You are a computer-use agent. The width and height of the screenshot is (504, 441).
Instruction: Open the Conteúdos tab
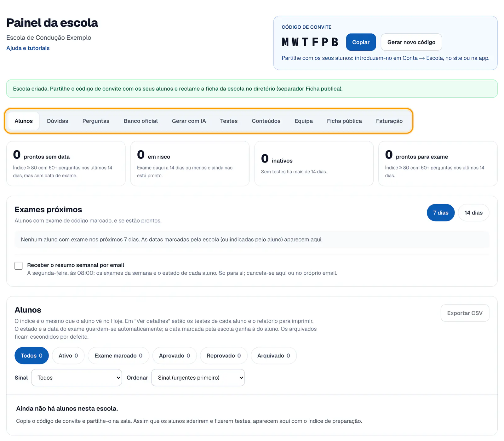pyautogui.click(x=266, y=121)
